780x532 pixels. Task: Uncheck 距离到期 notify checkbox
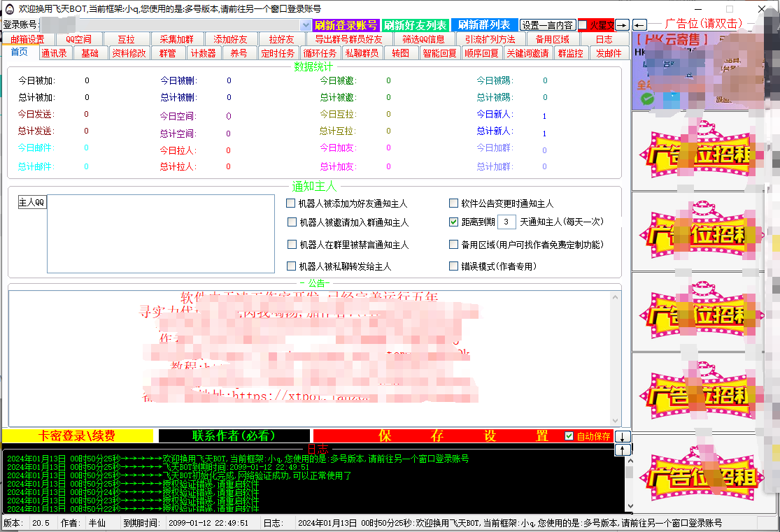(453, 222)
